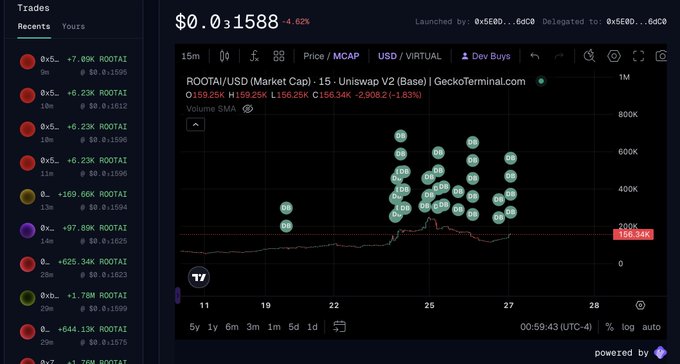Open the indicators fx menu
Viewport: 680px width, 364px height.
(x=255, y=56)
